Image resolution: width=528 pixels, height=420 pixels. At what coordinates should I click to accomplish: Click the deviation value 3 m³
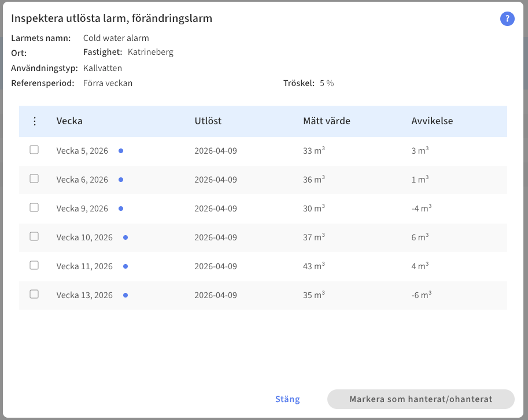420,150
